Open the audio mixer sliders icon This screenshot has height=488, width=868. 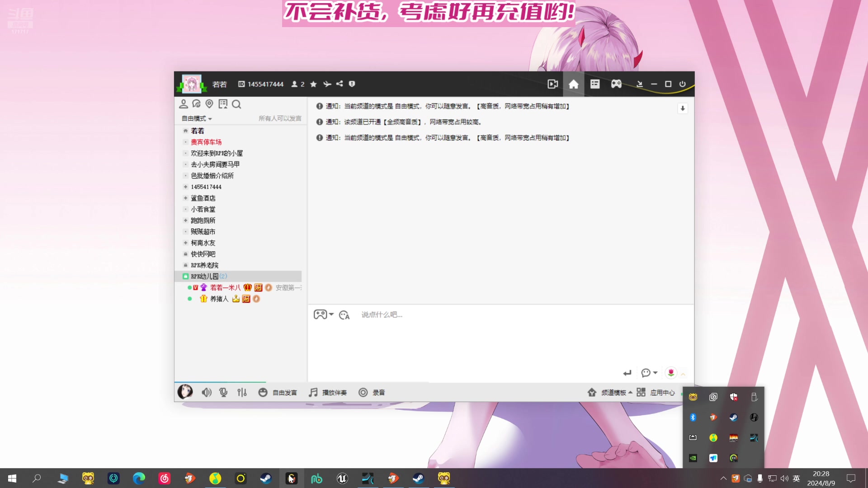pos(242,392)
